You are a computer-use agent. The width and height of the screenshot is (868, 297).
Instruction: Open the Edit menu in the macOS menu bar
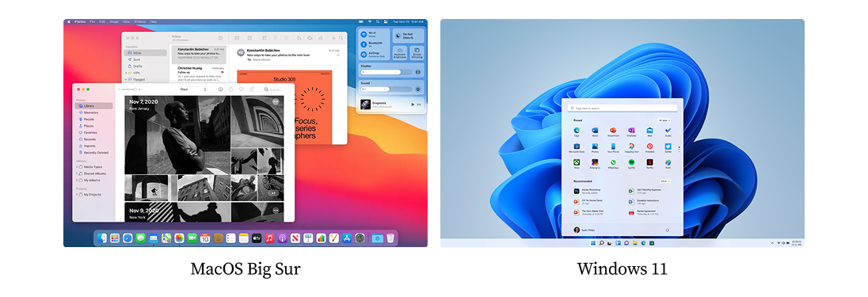(x=102, y=21)
